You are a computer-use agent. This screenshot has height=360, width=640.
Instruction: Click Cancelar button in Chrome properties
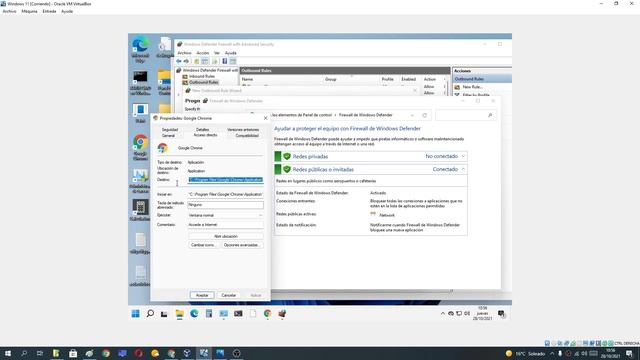[229, 295]
